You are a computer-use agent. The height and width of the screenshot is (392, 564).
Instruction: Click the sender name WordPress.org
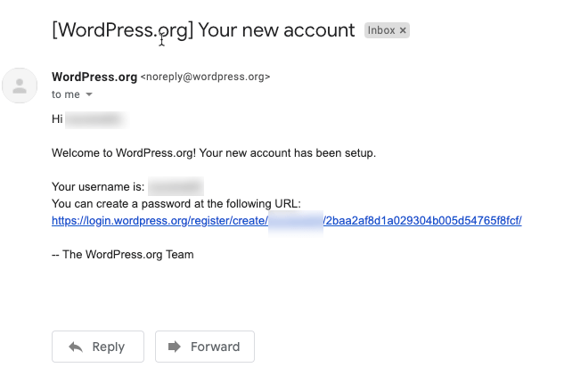[x=94, y=77]
